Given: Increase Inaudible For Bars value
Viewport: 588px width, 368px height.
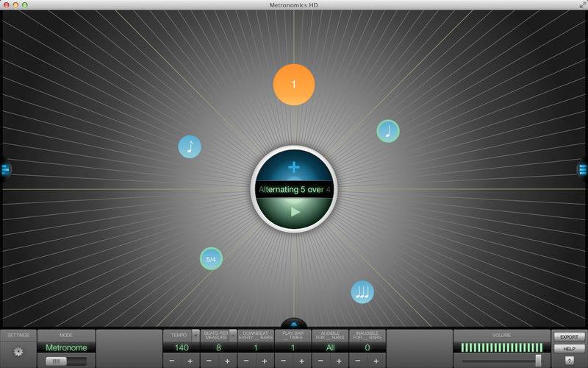Looking at the screenshot, I should [376, 361].
